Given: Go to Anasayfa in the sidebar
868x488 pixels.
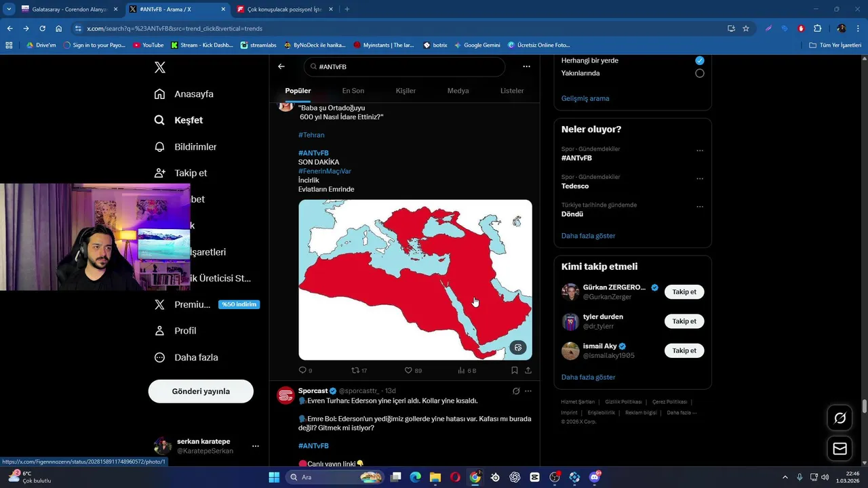Looking at the screenshot, I should point(184,94).
